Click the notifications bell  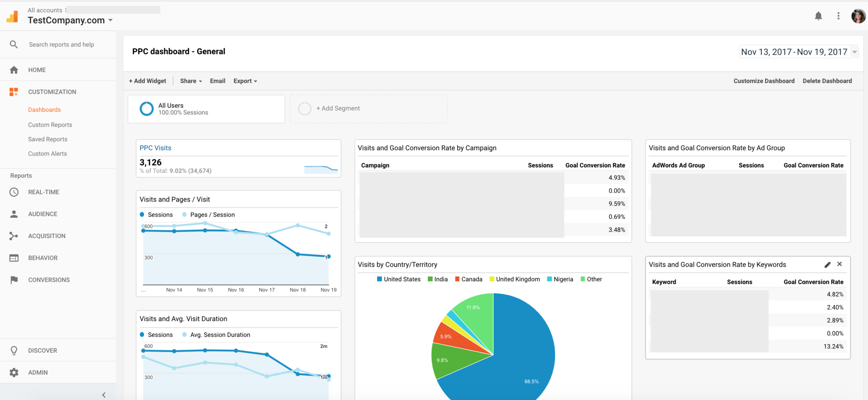819,16
